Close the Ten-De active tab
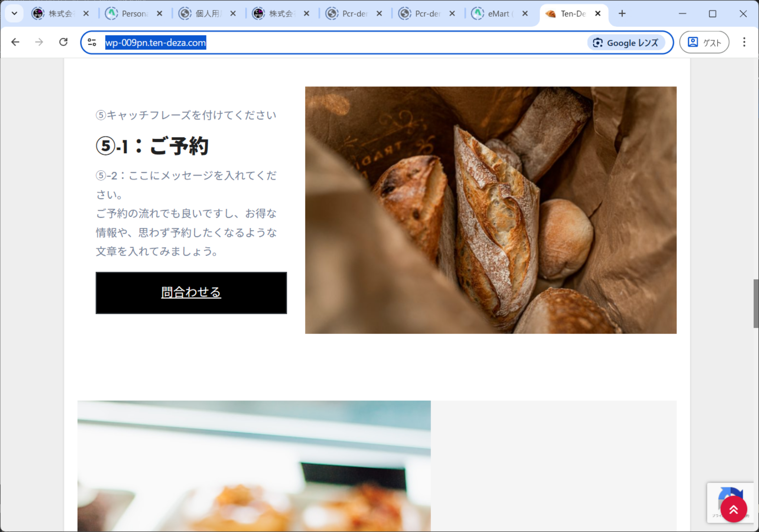The image size is (759, 532). click(598, 14)
